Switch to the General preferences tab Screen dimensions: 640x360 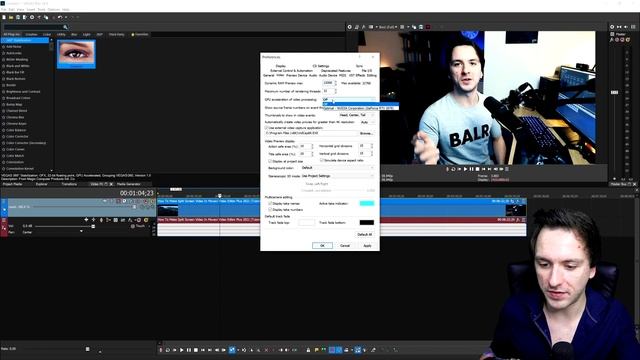click(x=269, y=76)
